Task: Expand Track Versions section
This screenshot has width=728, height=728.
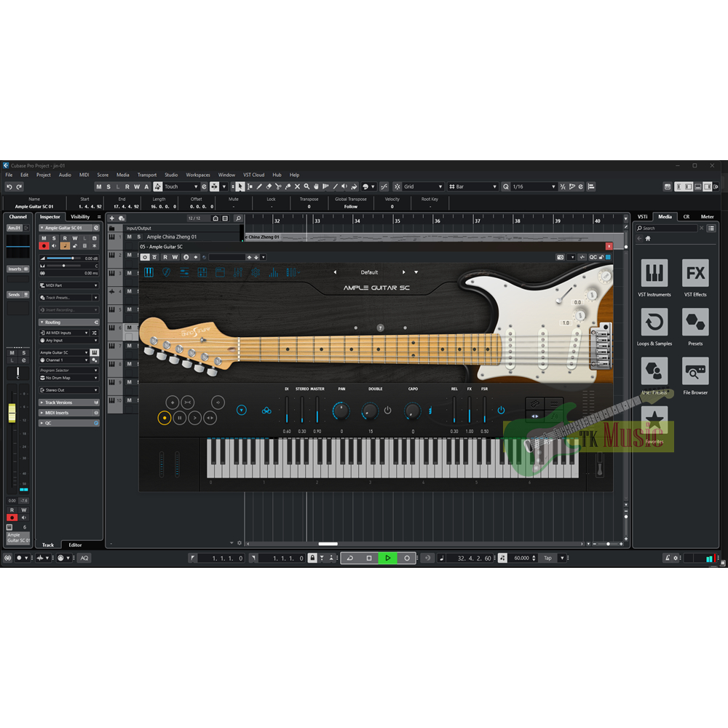Action: pos(68,403)
